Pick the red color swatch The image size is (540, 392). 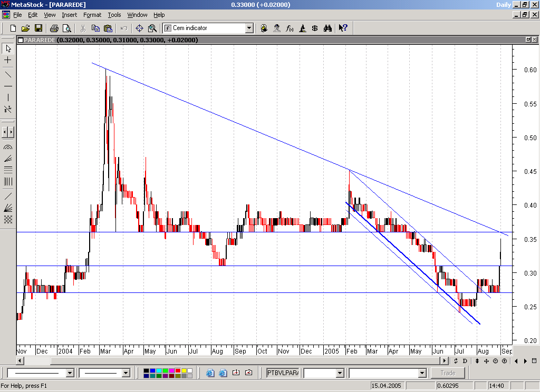(x=178, y=371)
